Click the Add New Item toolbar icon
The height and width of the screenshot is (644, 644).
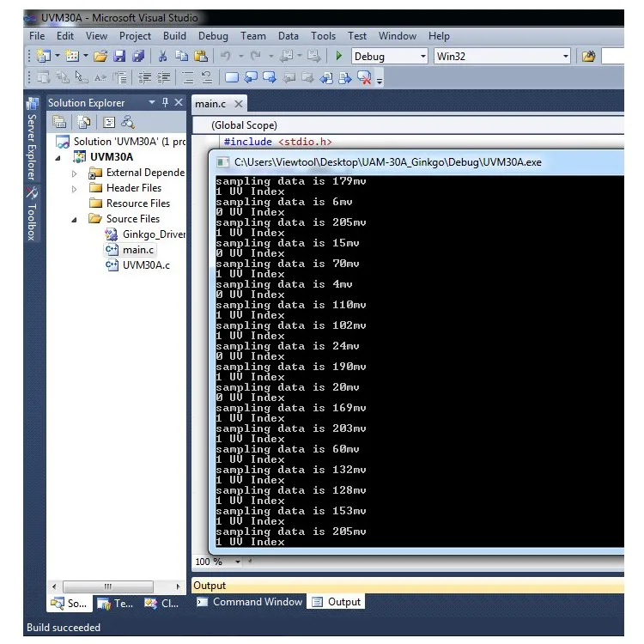(72, 56)
